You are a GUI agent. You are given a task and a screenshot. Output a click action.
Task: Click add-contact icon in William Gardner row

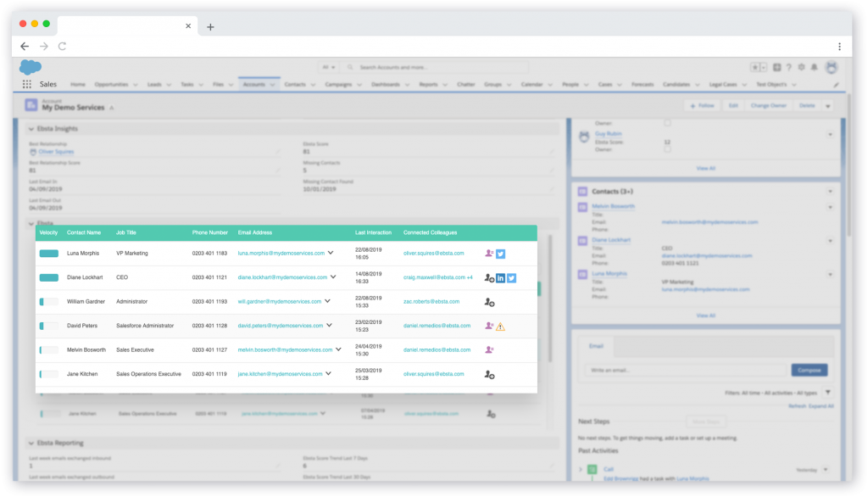tap(489, 301)
